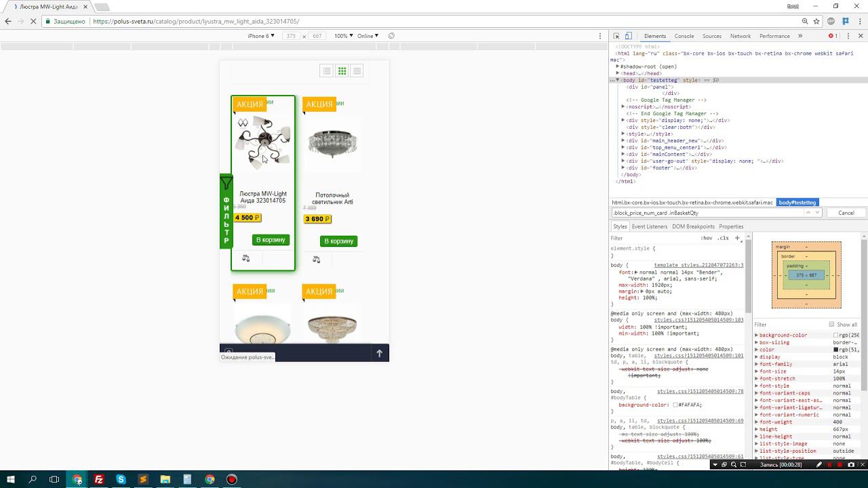Expand the div id="mainContent" node

(x=623, y=154)
